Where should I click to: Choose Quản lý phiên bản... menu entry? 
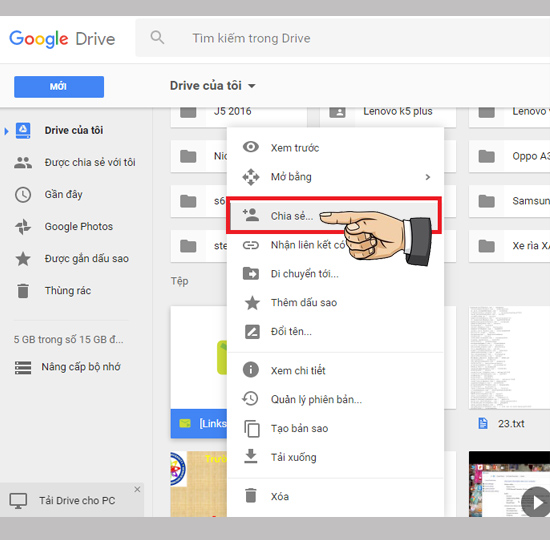tap(336, 399)
